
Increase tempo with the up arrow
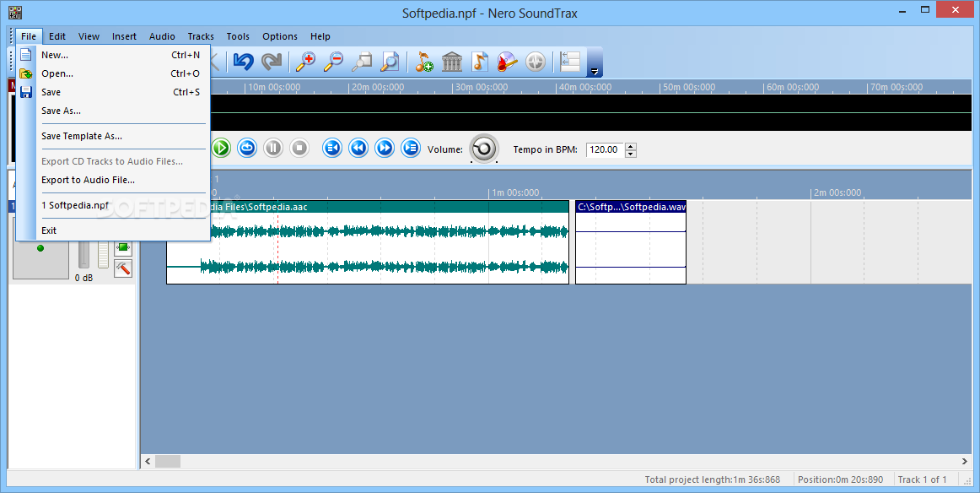point(631,146)
